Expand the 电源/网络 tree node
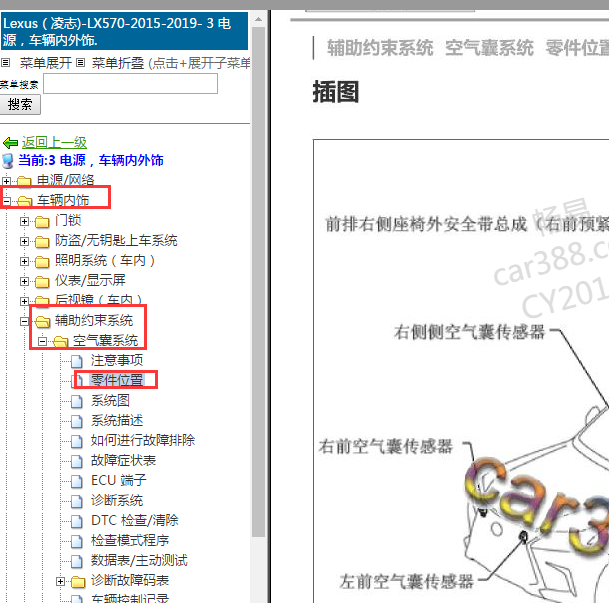 point(6,181)
